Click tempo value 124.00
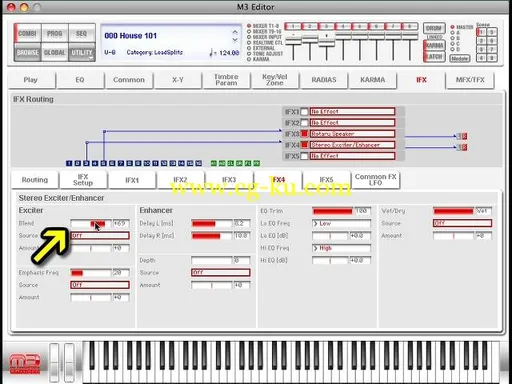This screenshot has width=512, height=384. point(229,53)
